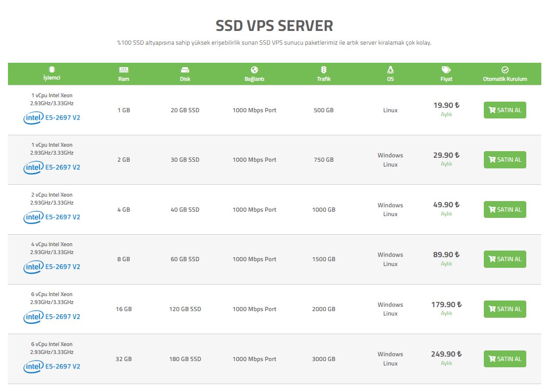The image size is (559, 392).
Task: Click the 249.90 ₺ price
Action: point(446,354)
